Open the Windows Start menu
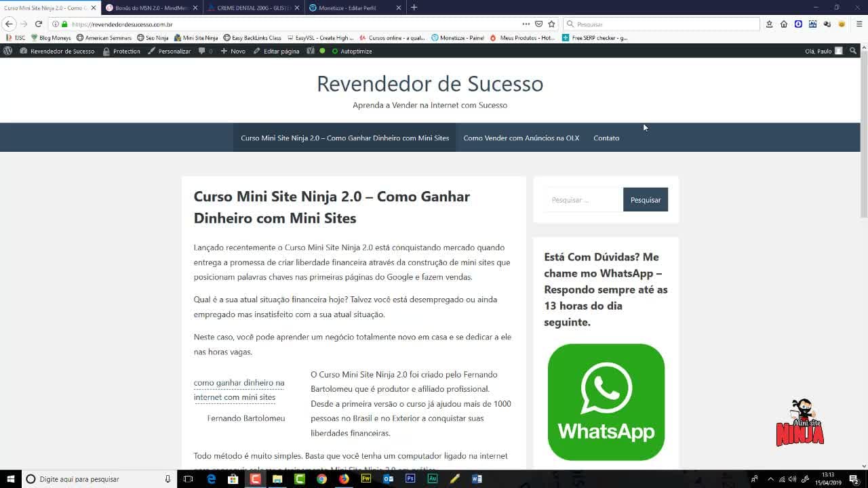The width and height of the screenshot is (868, 488). coord(9,479)
